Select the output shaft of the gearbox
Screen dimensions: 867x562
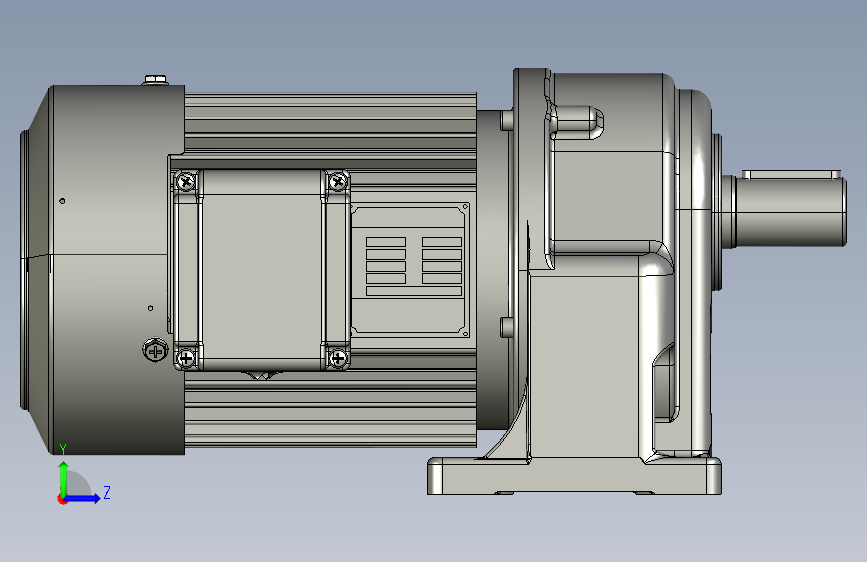tap(791, 212)
